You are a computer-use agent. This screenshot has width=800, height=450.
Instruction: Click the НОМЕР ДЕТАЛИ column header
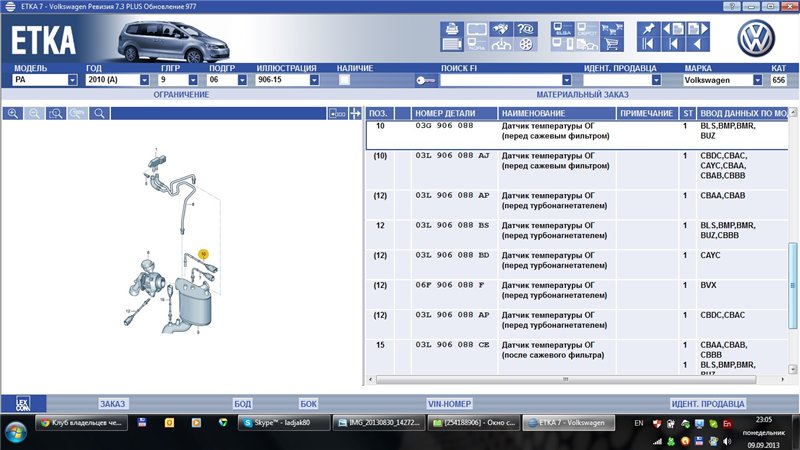(x=454, y=113)
